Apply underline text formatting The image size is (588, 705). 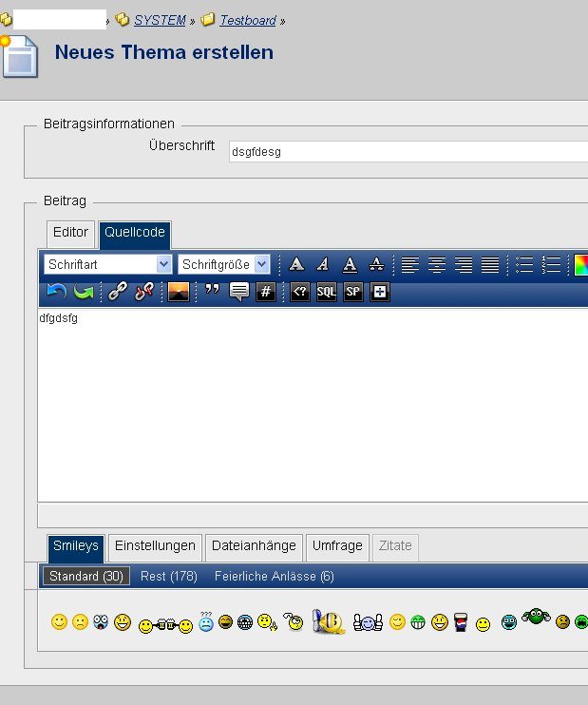(x=350, y=264)
